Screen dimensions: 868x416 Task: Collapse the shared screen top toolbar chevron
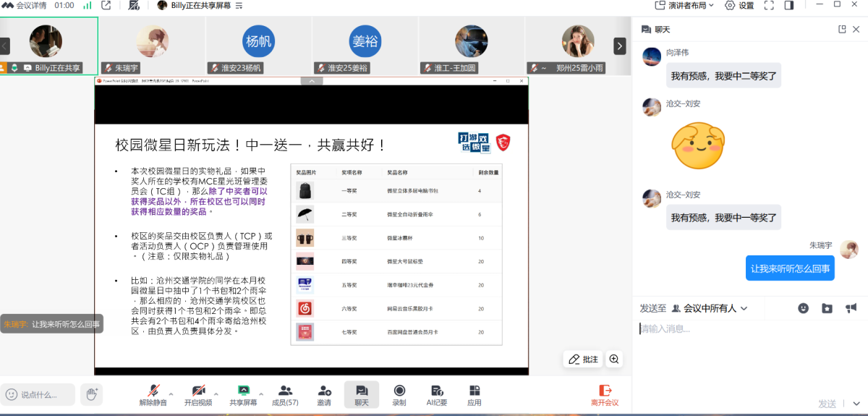pyautogui.click(x=312, y=81)
